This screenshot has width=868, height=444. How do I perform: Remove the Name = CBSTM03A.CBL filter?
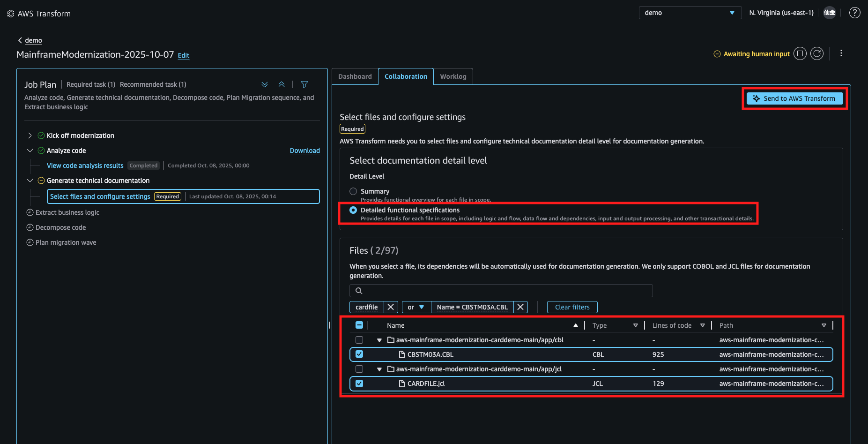[520, 307]
